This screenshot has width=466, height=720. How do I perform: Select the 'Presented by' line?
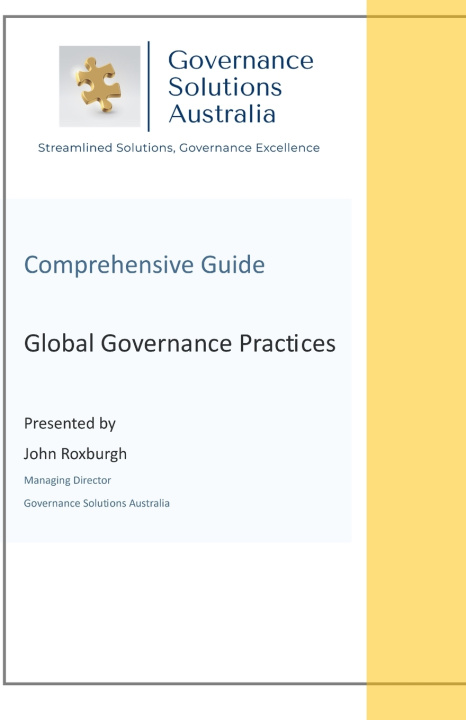pos(70,423)
